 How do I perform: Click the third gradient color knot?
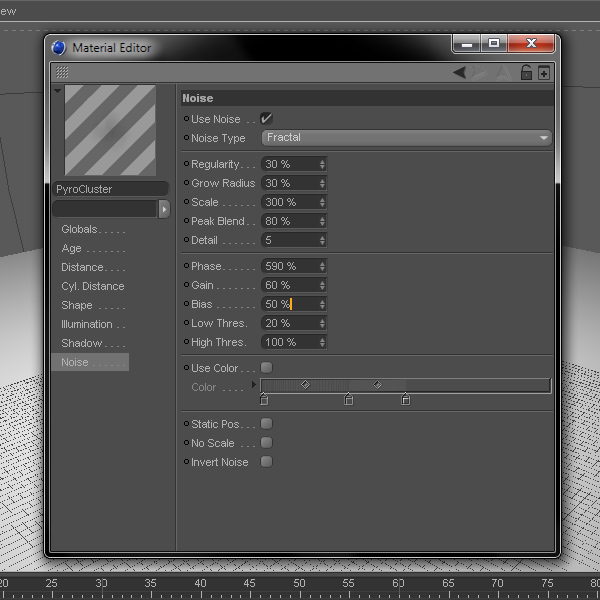(406, 399)
